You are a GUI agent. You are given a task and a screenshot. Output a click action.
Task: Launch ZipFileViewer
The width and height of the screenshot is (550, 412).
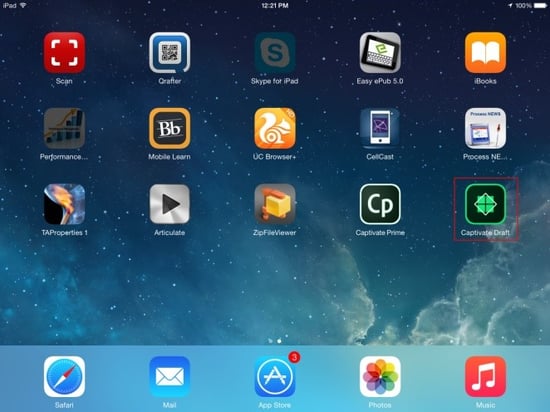(x=275, y=204)
